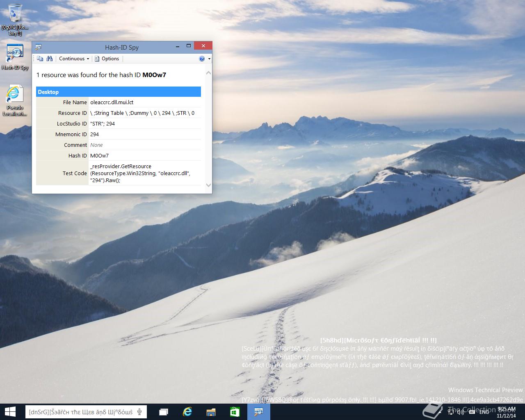
Task: Click the LocStudio ID value "STR"; 294
Action: (103, 123)
